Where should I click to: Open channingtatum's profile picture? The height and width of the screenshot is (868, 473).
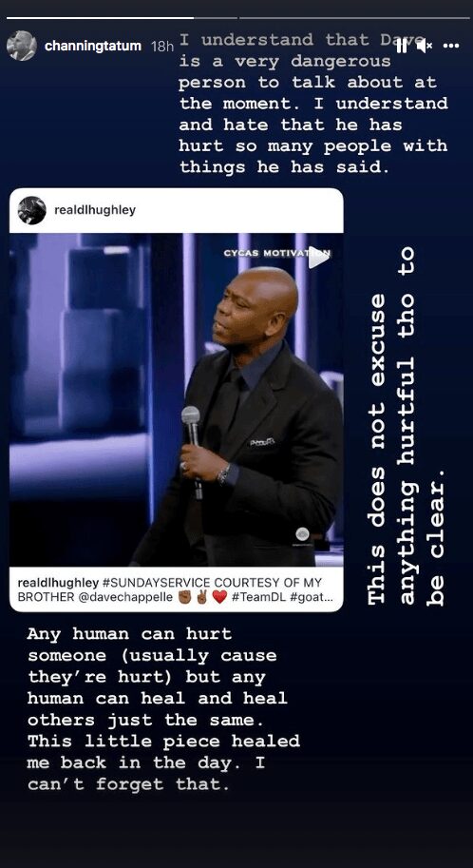point(22,46)
